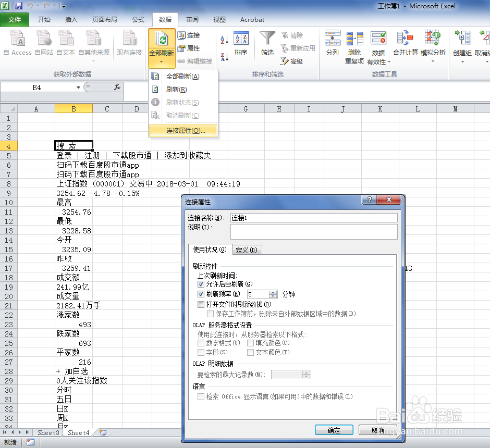
Task: Click the refresh frequency minutes field
Action: tap(258, 294)
